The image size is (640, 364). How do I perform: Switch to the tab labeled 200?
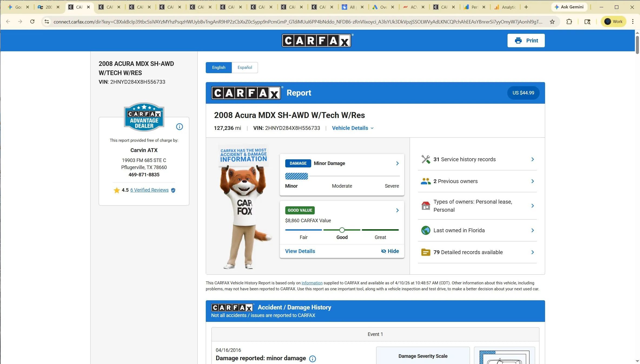click(49, 7)
